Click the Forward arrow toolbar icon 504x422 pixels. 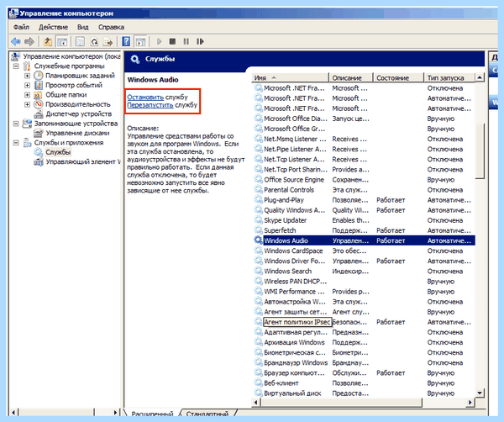29,41
